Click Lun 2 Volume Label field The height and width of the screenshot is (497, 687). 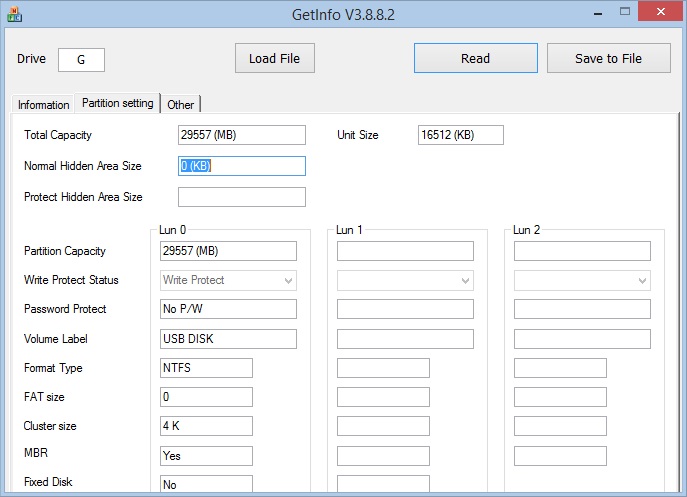(582, 339)
